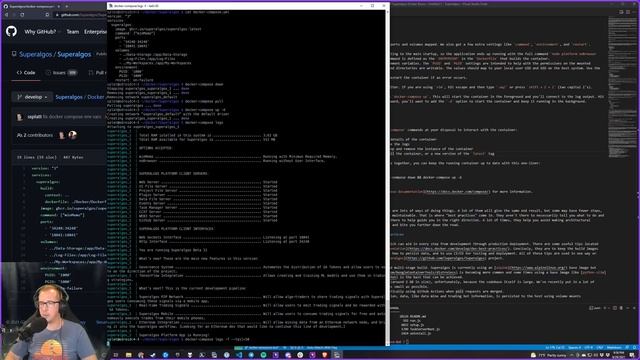This screenshot has height=360, width=640.
Task: Select the Code tab on GitHub
Action: coord(26,73)
